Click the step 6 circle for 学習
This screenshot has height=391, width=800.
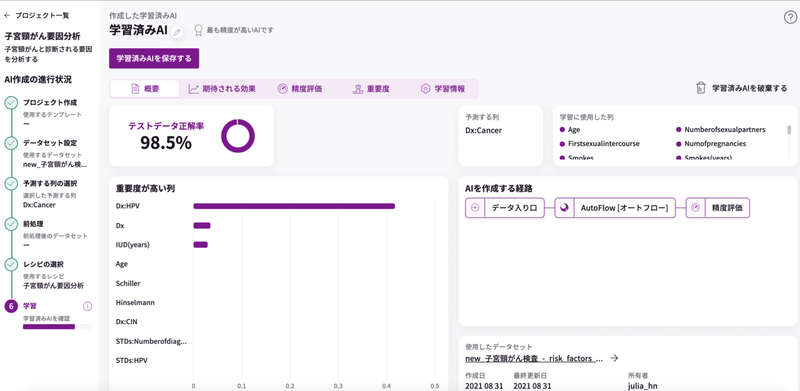pyautogui.click(x=11, y=306)
